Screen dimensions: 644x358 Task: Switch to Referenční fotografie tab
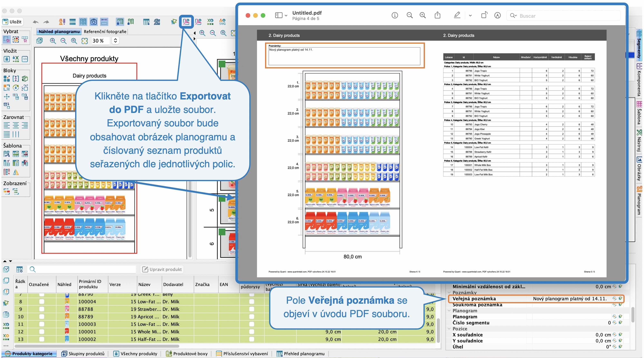105,31
